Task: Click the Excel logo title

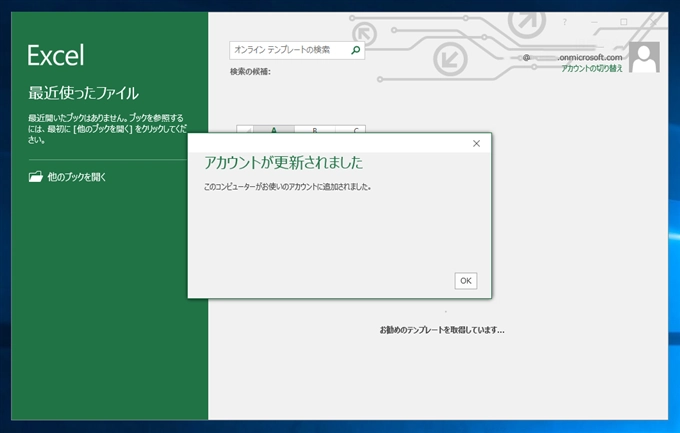Action: point(56,56)
